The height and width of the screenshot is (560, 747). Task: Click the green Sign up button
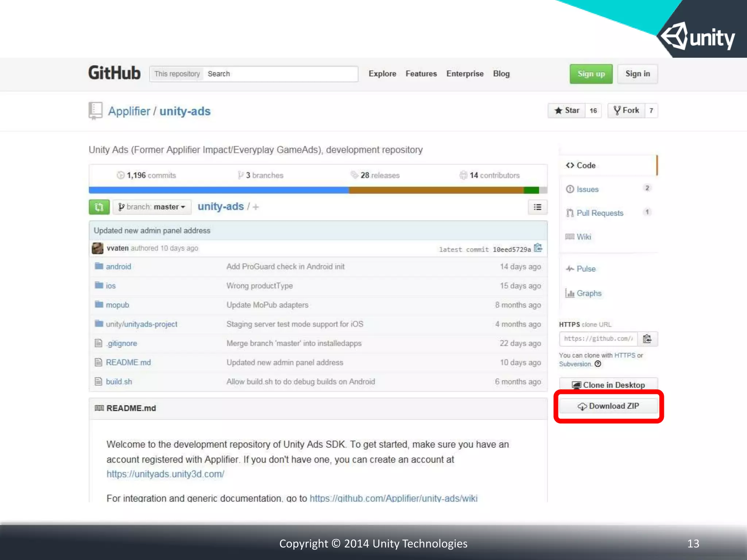click(591, 74)
